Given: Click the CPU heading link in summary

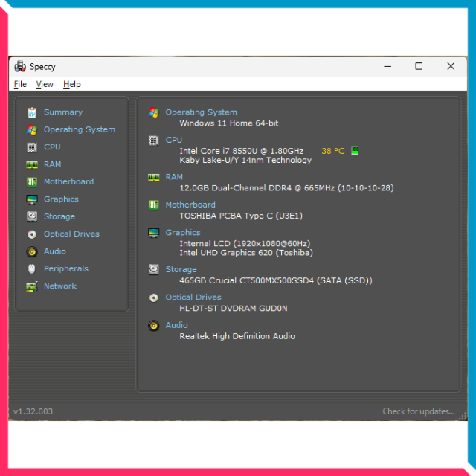Looking at the screenshot, I should tap(173, 140).
